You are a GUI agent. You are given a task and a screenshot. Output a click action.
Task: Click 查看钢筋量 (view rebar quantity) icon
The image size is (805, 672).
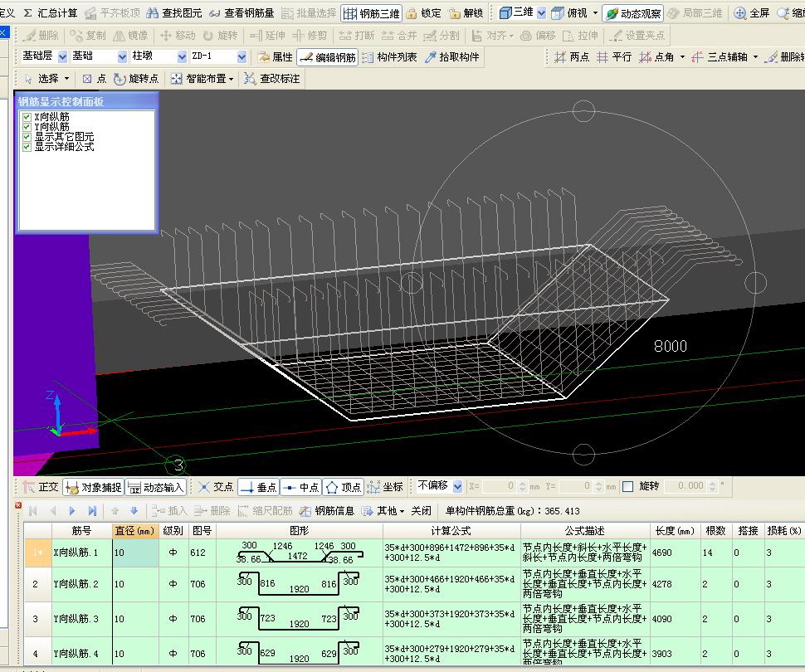click(241, 13)
